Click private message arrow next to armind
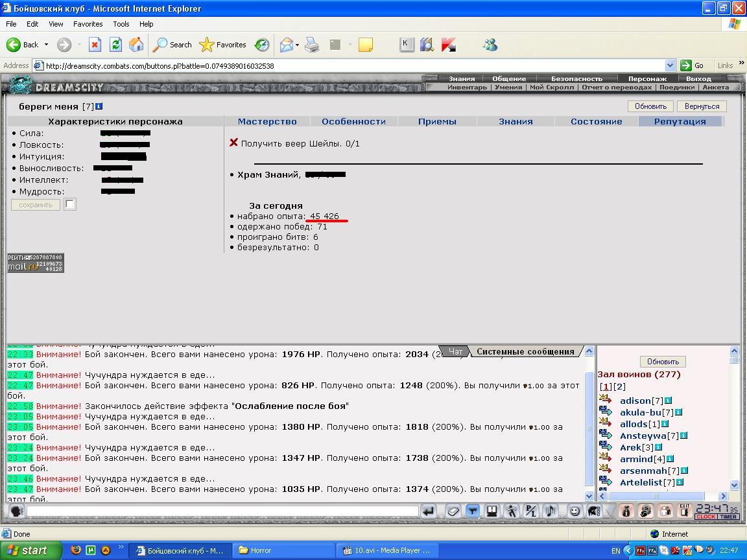The width and height of the screenshot is (747, 560). pos(606,458)
